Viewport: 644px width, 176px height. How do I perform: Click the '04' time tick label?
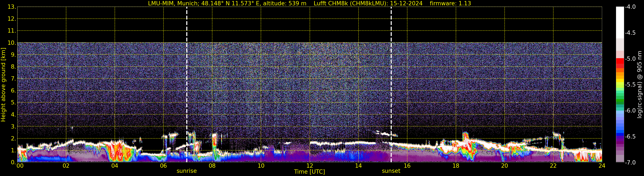tap(115, 166)
